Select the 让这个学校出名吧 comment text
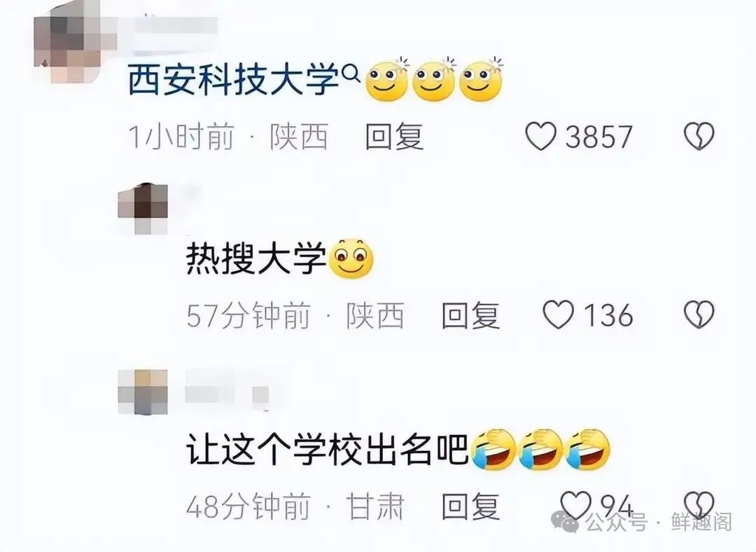Viewport: 756px width, 552px height. (327, 449)
